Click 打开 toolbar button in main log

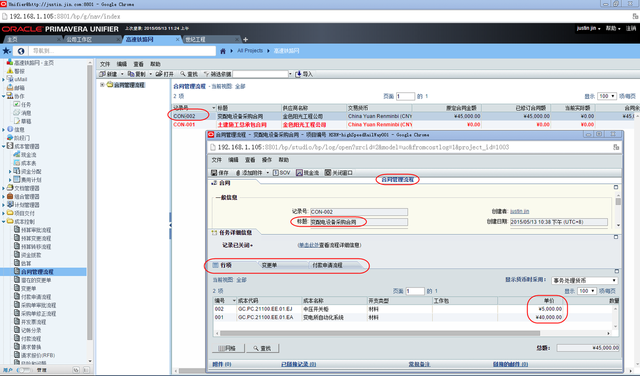coord(164,74)
